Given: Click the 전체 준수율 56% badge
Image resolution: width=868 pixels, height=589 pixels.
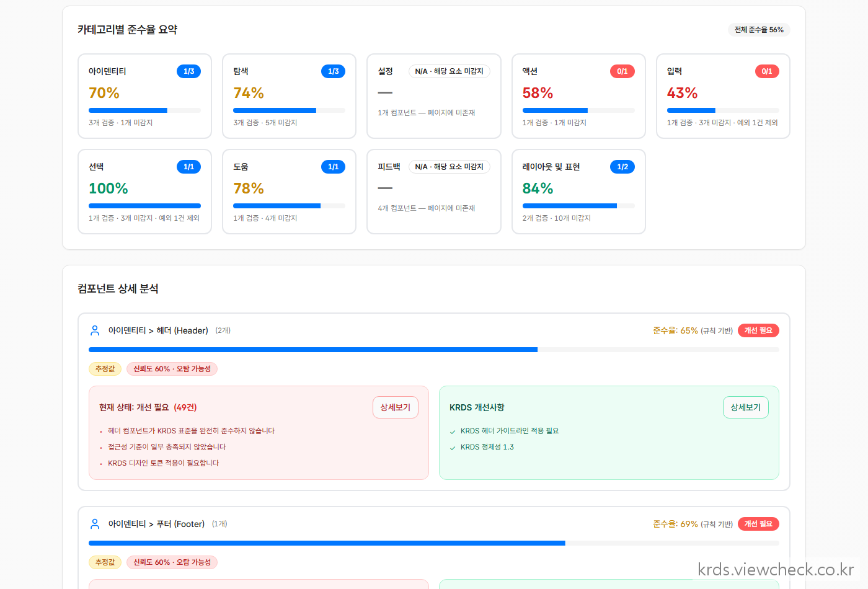Looking at the screenshot, I should click(x=759, y=30).
